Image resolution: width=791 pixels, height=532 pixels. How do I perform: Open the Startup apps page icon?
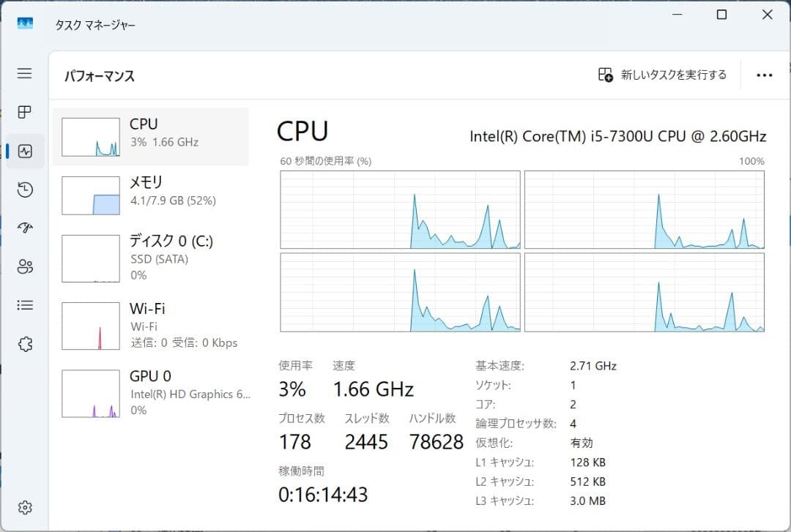24,228
